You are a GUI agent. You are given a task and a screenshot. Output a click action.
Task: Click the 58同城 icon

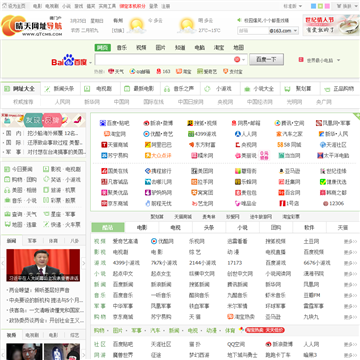click(280, 145)
